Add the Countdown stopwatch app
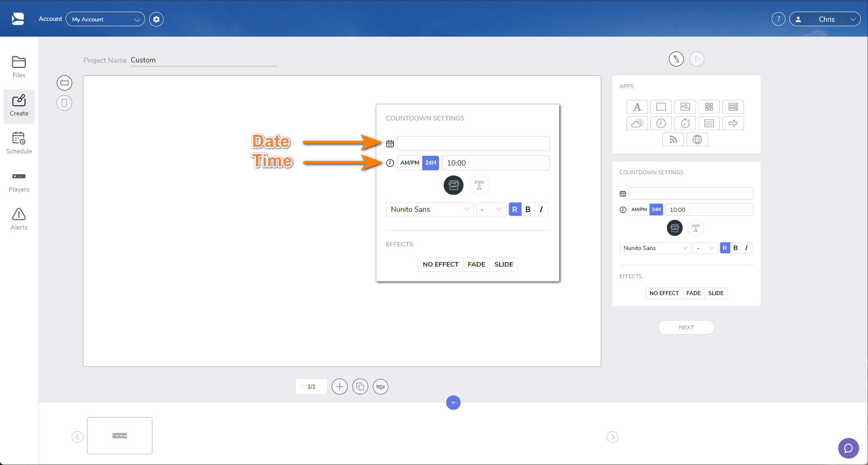 click(685, 123)
